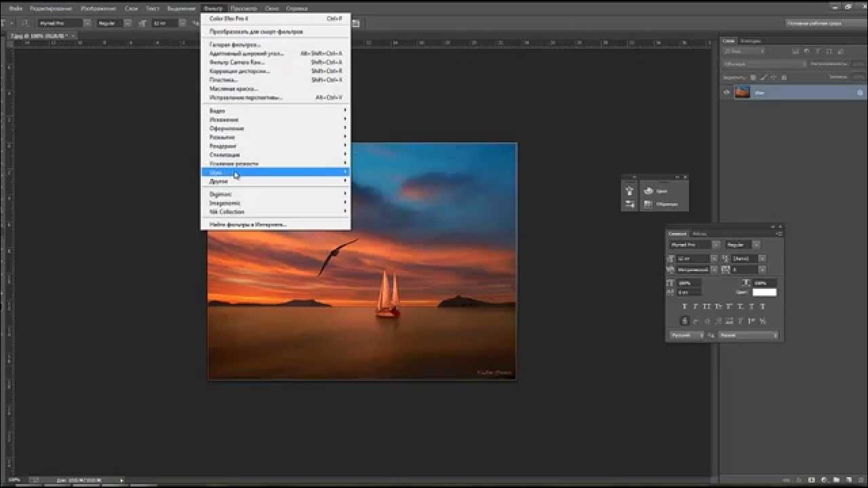
Task: Click the fractions OpenType icon in Character panel
Action: (762, 321)
